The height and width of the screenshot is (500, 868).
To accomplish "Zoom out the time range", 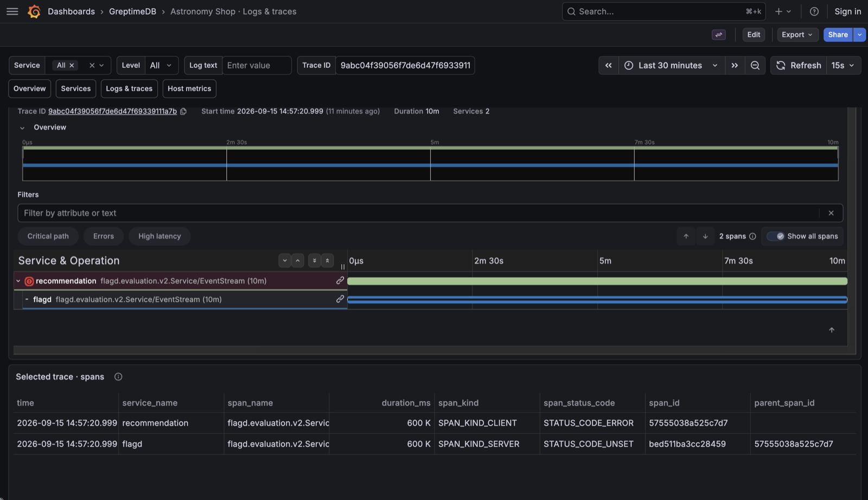I will (x=755, y=65).
